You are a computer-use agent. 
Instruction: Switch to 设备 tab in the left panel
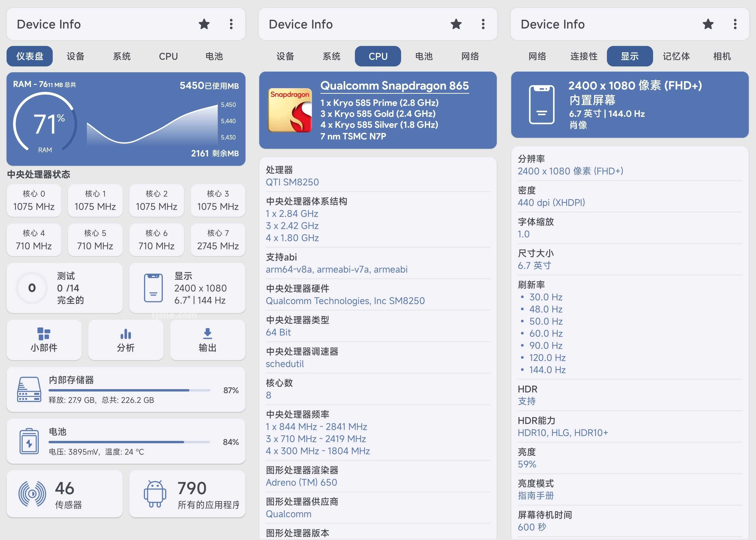coord(76,56)
